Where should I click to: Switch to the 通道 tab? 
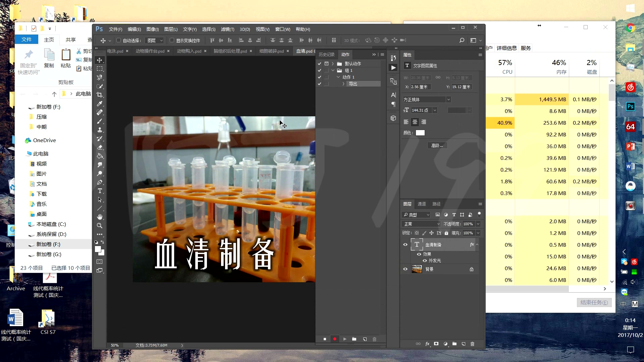pyautogui.click(x=422, y=204)
